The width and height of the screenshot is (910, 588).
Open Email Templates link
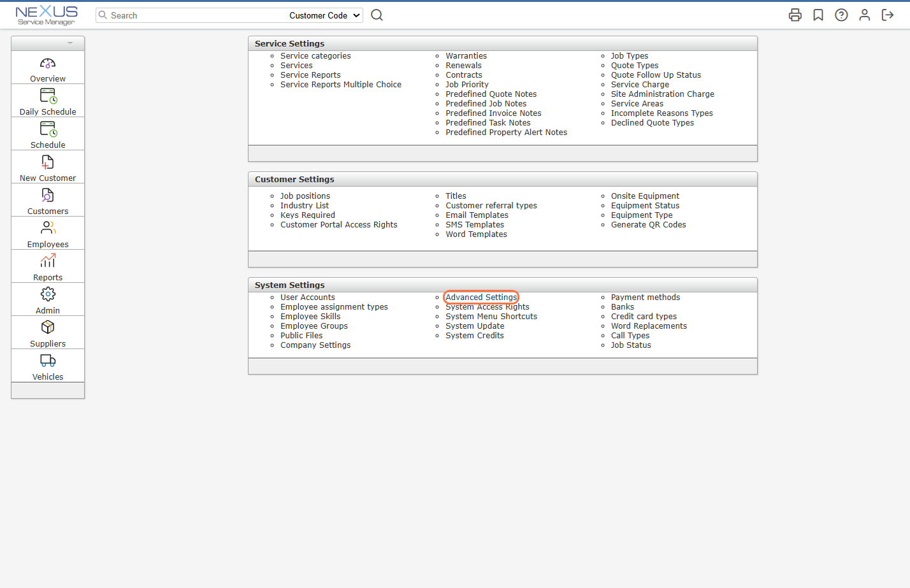pos(477,215)
